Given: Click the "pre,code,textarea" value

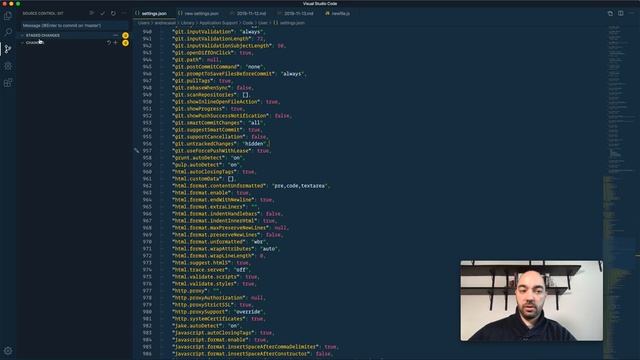Looking at the screenshot, I should [300, 186].
